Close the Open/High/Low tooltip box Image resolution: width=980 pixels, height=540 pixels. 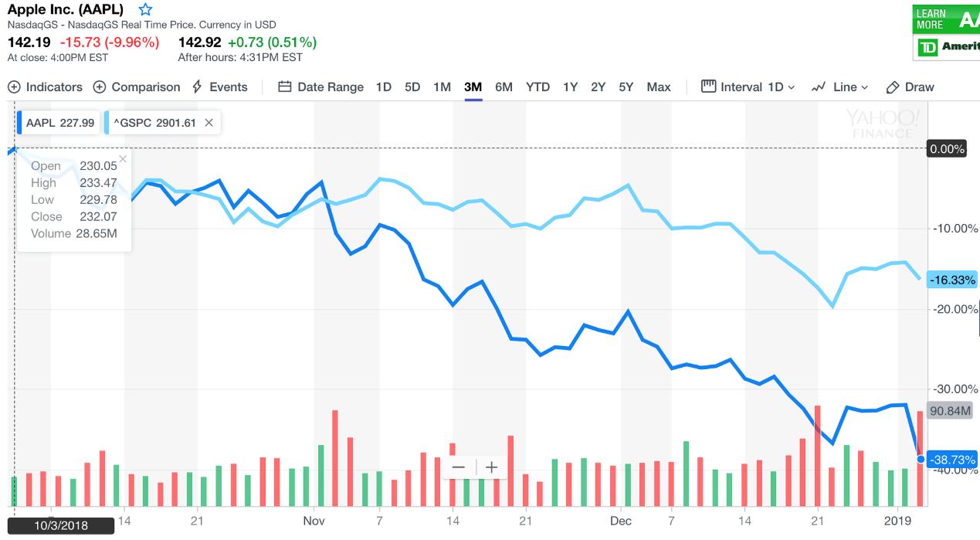(123, 159)
